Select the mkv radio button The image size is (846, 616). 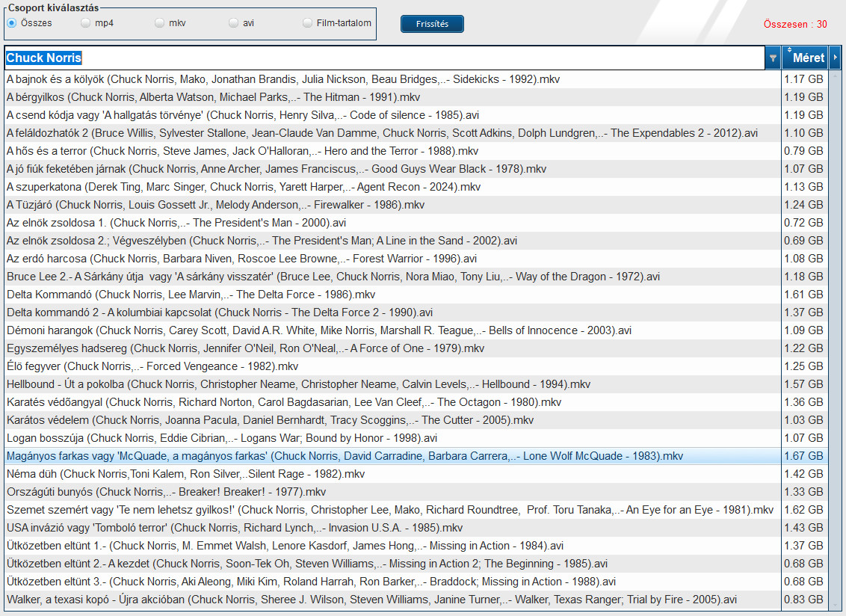159,23
